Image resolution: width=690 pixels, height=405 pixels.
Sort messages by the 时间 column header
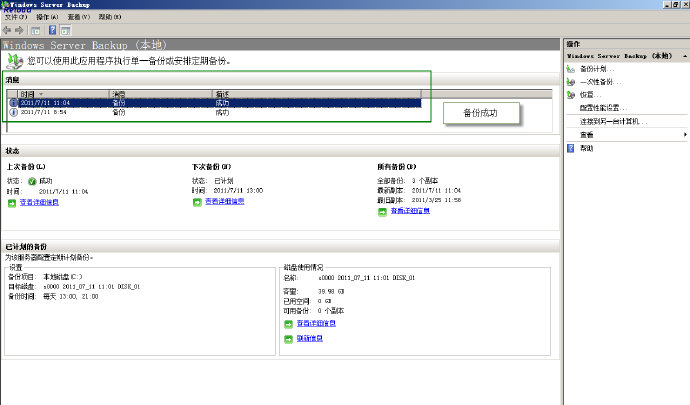coord(63,94)
